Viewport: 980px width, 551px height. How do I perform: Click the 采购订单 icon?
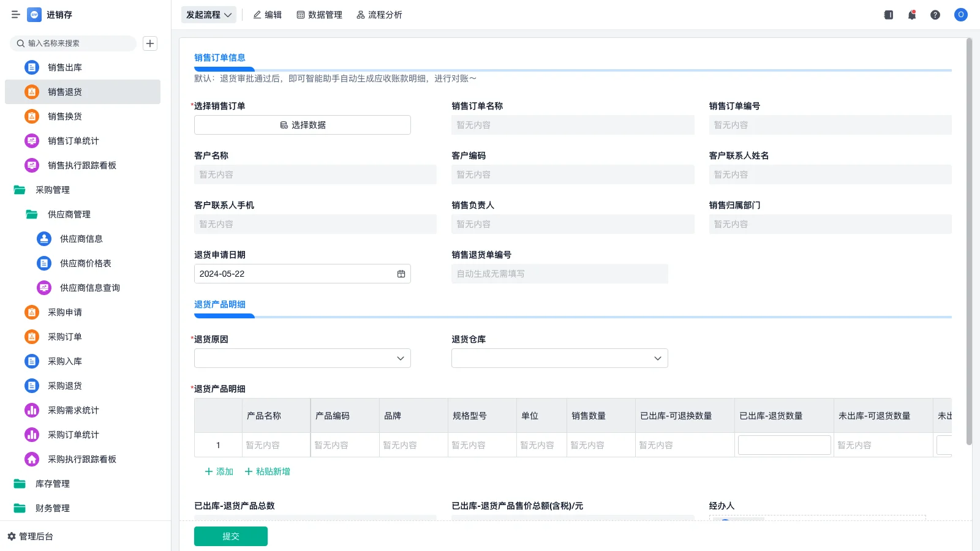coord(32,337)
